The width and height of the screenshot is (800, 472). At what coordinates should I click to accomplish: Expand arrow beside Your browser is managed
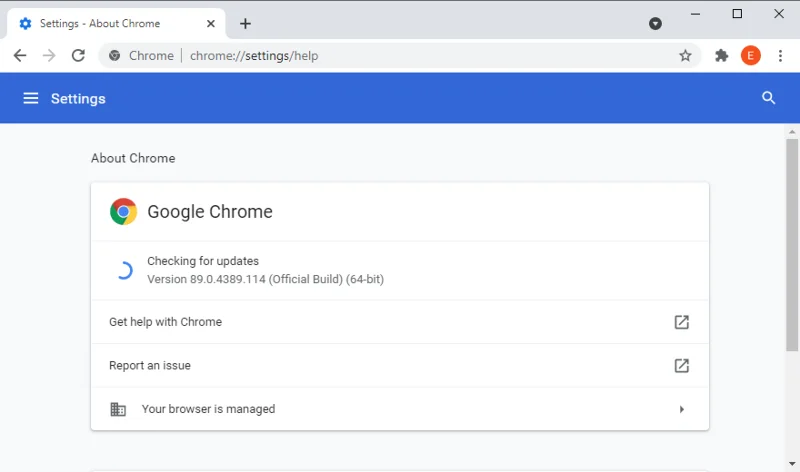click(682, 409)
